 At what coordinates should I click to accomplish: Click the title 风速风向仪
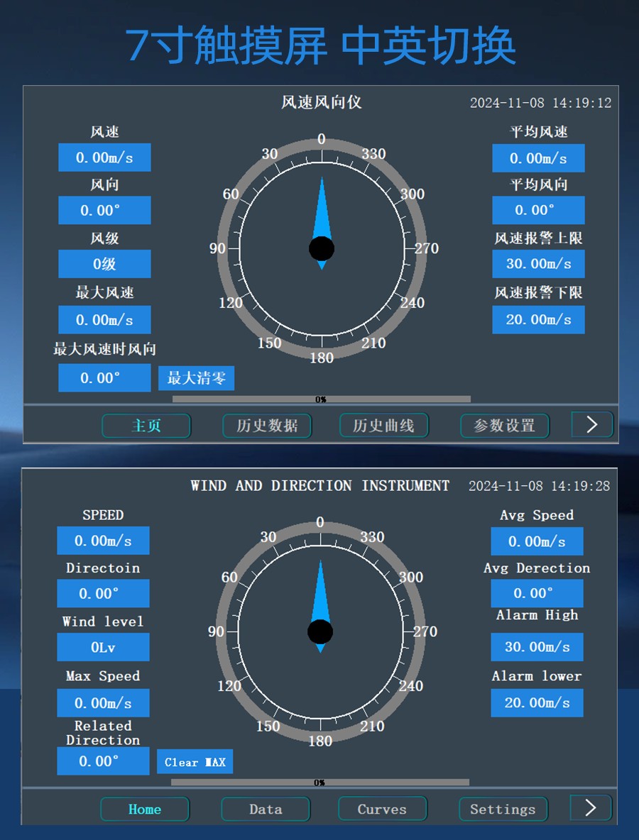[x=322, y=102]
